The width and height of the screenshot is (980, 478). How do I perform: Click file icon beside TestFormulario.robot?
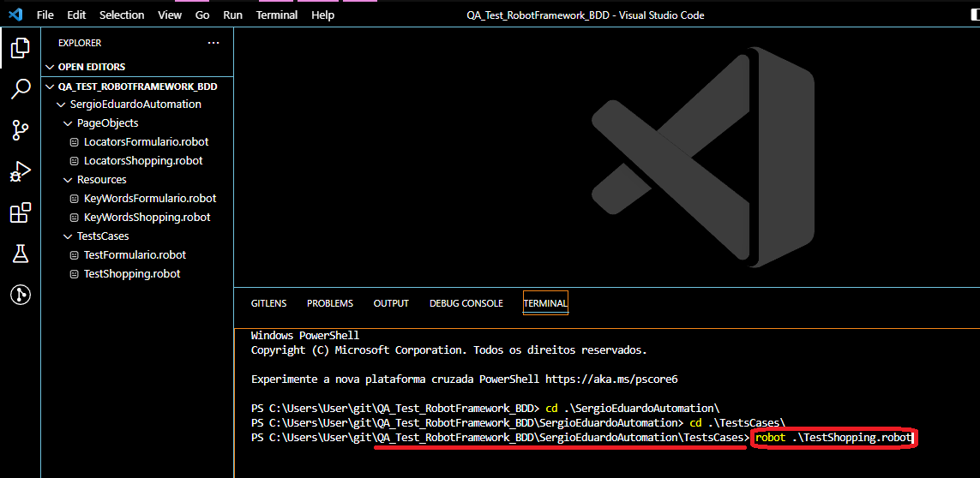(74, 255)
